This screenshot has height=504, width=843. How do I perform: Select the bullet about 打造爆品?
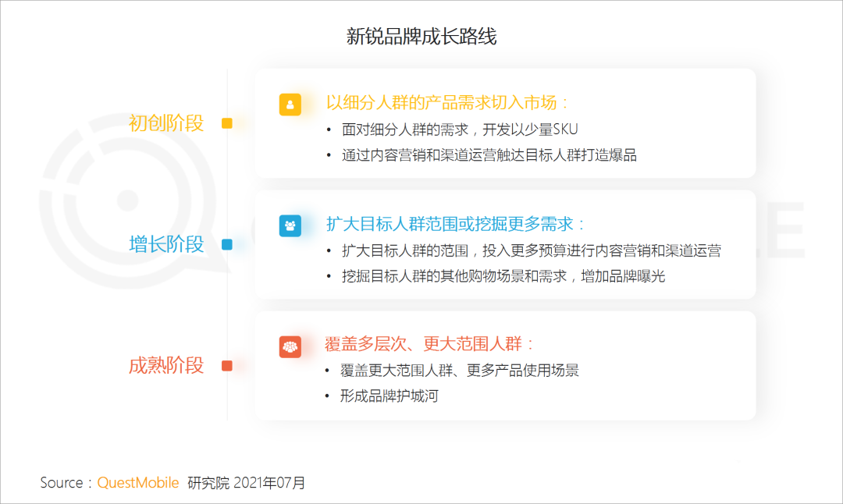coord(489,155)
